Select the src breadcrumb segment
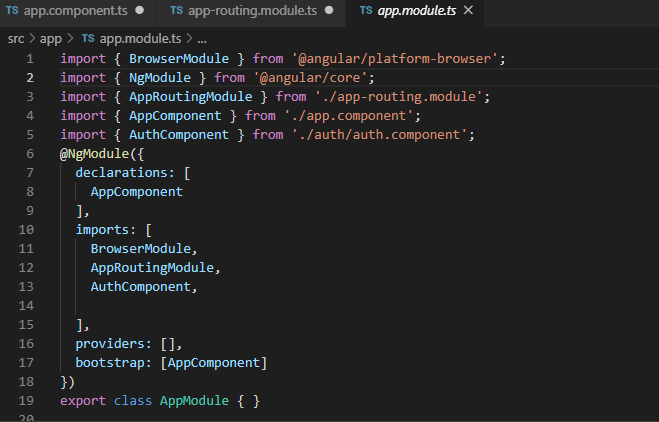The image size is (659, 422). 16,39
